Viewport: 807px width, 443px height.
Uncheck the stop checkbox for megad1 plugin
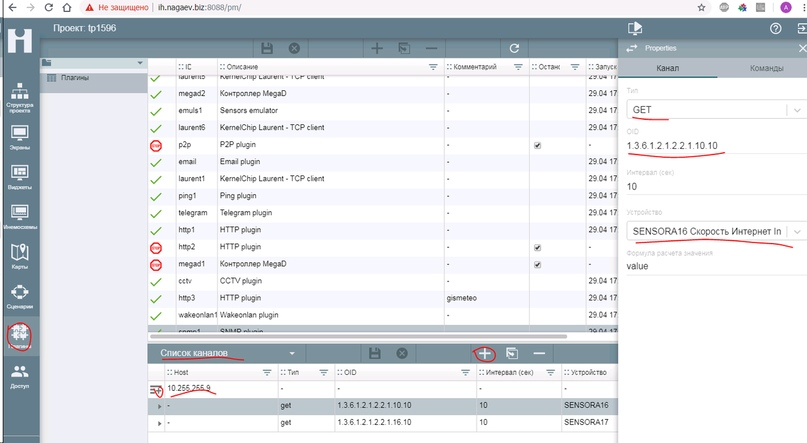click(x=537, y=264)
